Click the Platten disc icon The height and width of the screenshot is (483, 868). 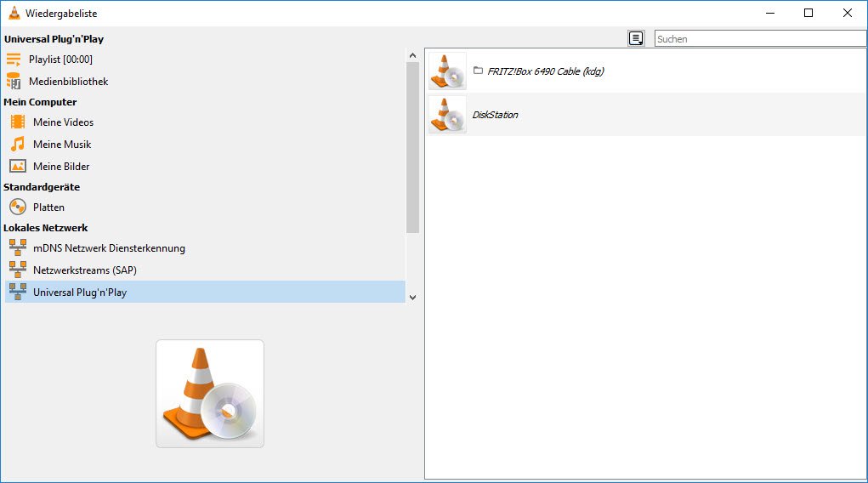coord(18,207)
